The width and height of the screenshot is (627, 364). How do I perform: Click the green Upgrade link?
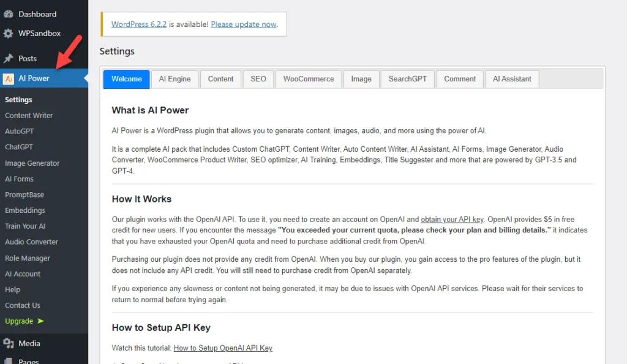(19, 321)
